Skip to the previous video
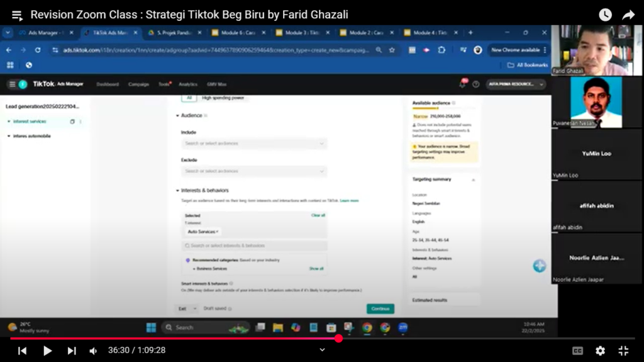Image resolution: width=644 pixels, height=362 pixels. (x=23, y=351)
